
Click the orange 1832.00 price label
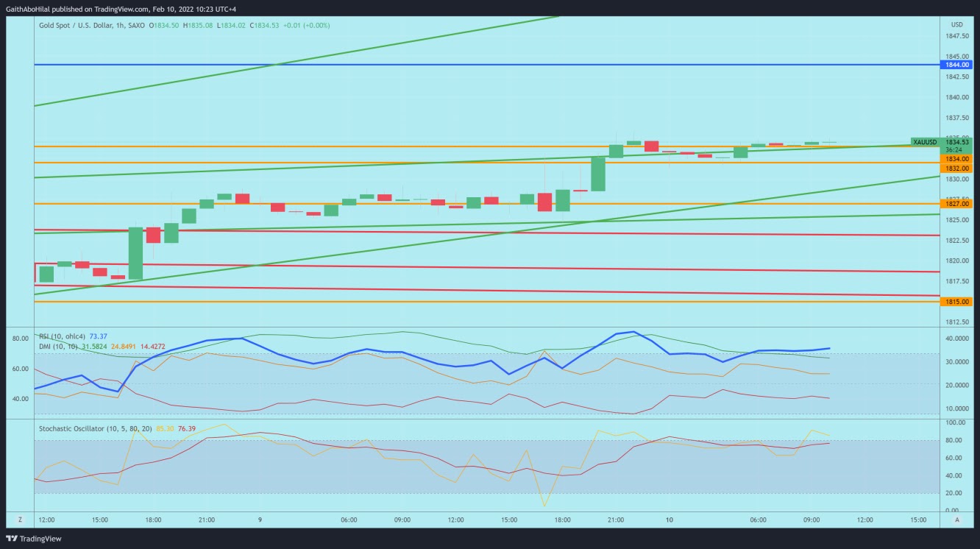pos(956,168)
